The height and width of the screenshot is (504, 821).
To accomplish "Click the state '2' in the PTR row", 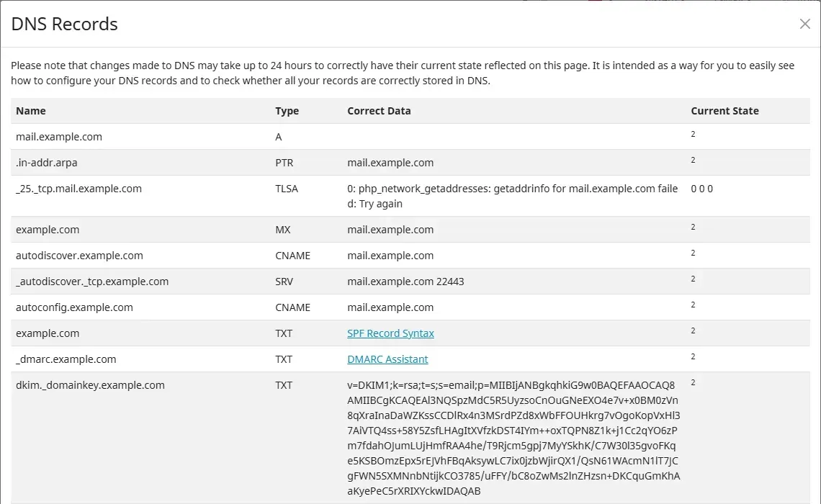I will point(694,160).
